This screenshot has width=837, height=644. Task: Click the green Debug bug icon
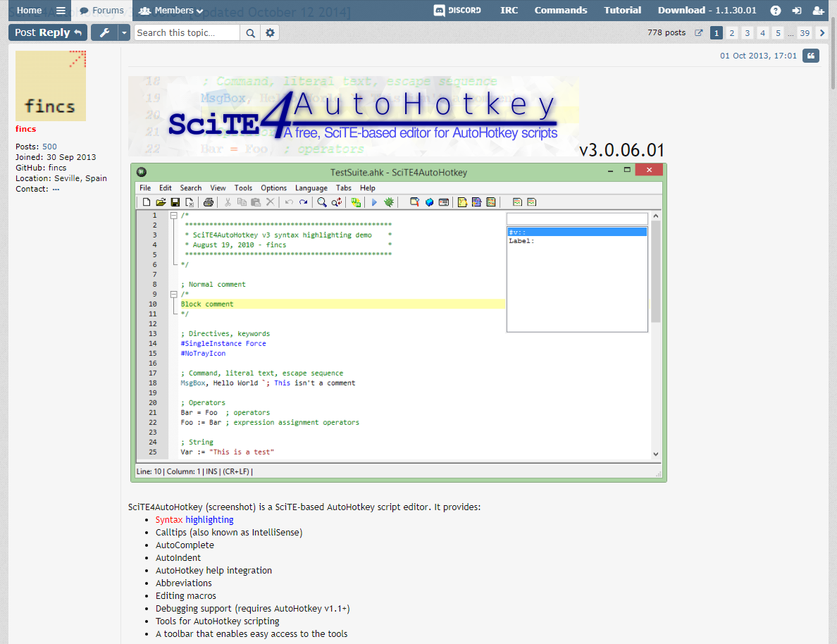pos(389,202)
